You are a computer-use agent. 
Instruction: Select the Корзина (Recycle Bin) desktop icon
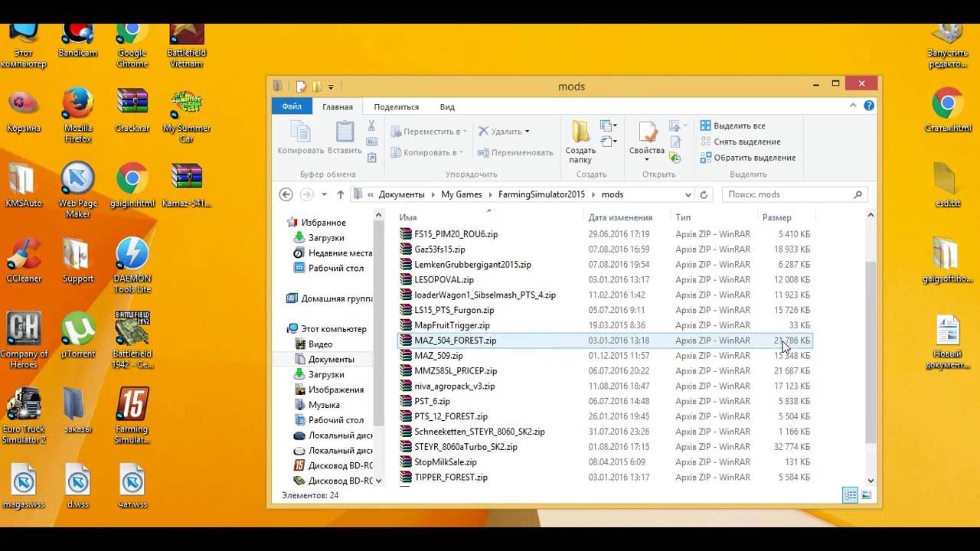[x=24, y=110]
